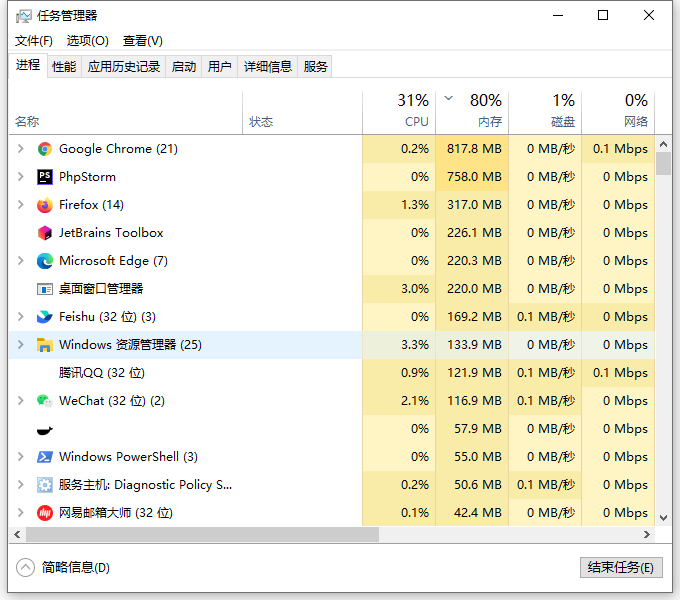680x600 pixels.
Task: Click the JetBrains Toolbox icon
Action: coord(44,233)
